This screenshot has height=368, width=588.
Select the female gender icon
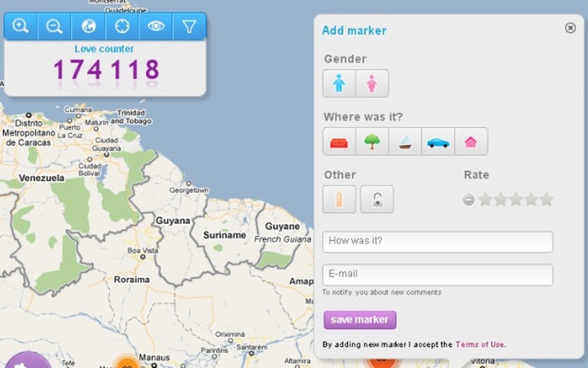point(372,83)
